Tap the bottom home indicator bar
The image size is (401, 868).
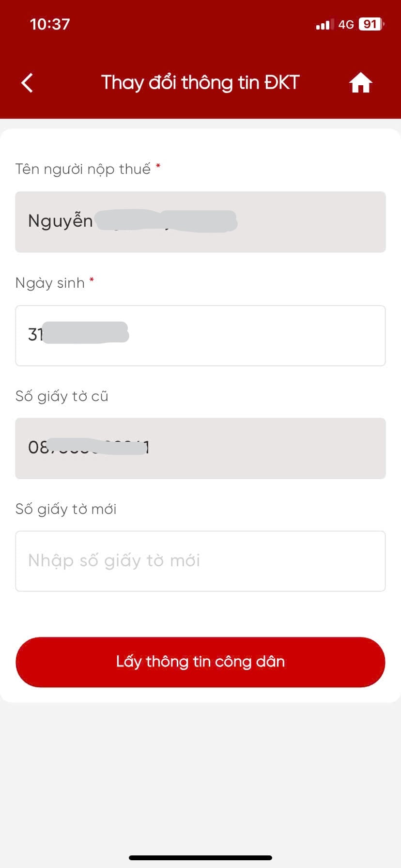pyautogui.click(x=200, y=858)
